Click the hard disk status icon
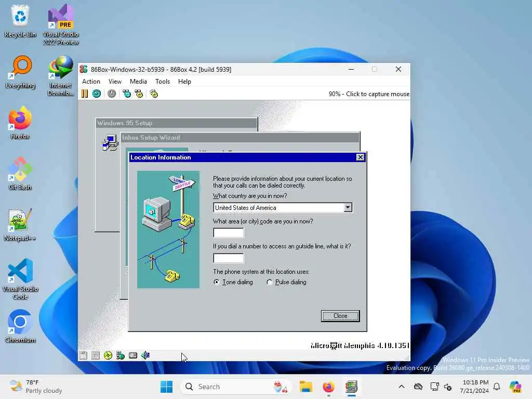Viewport: 532px width, 399px height. click(133, 355)
